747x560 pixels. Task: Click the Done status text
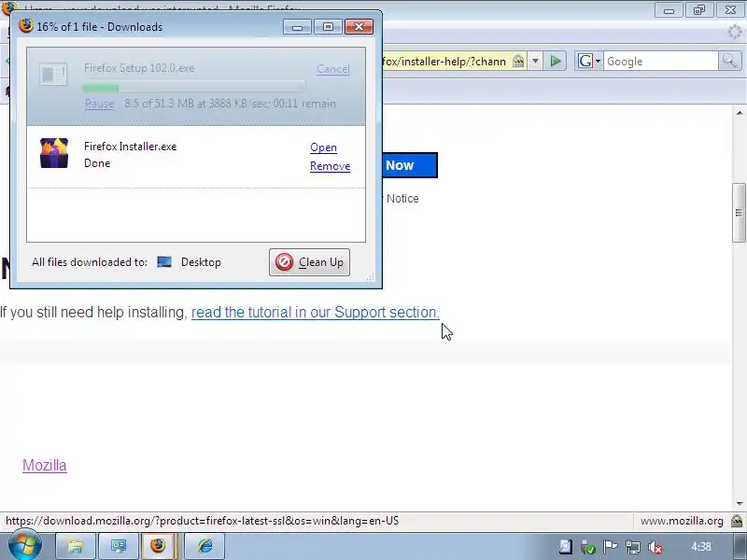[x=97, y=163]
